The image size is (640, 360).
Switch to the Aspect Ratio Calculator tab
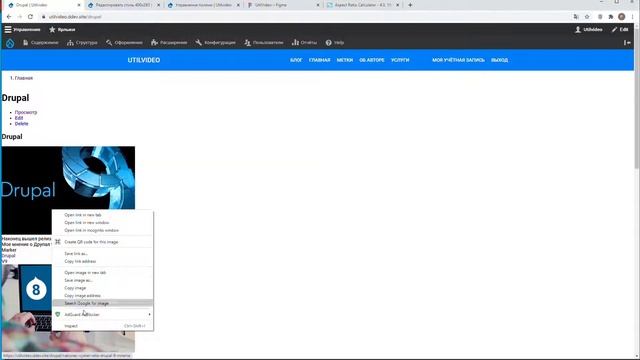click(362, 5)
